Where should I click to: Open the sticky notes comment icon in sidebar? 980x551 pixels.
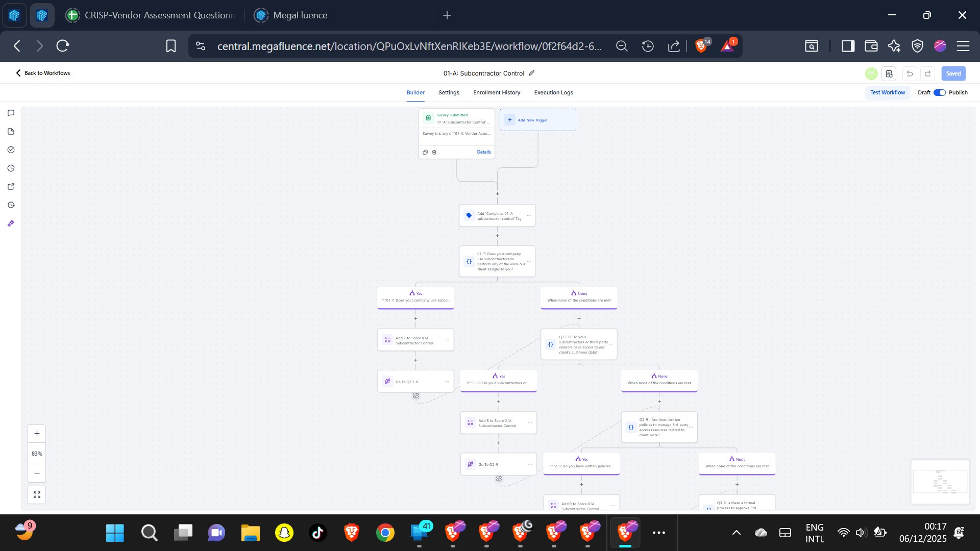(11, 113)
